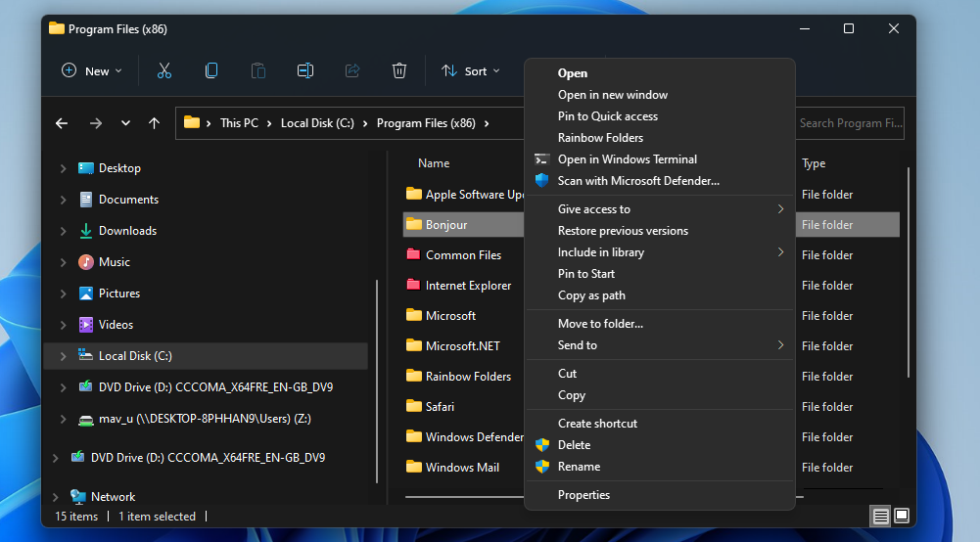Screen dimensions: 980x542
Task: Click Program Files (x86) breadcrumb
Action: [x=426, y=123]
